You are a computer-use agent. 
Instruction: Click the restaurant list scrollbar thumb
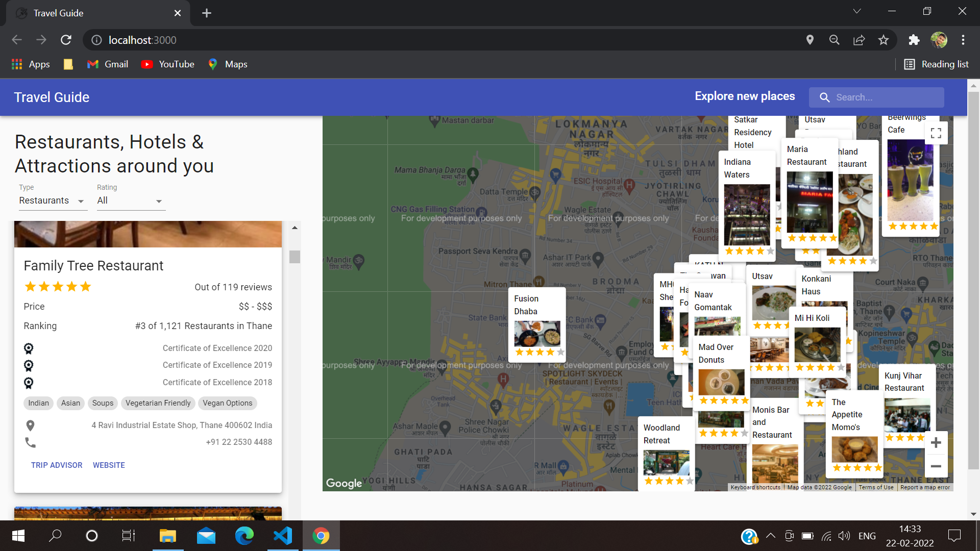tap(295, 257)
